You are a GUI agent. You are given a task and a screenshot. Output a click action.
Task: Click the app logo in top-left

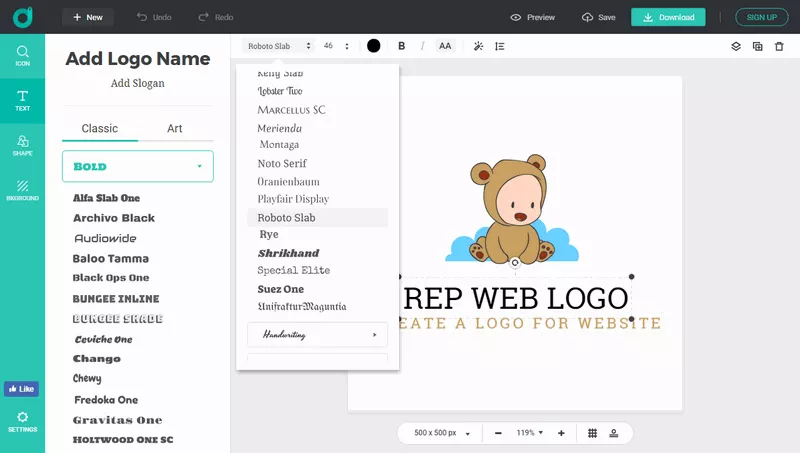22,17
